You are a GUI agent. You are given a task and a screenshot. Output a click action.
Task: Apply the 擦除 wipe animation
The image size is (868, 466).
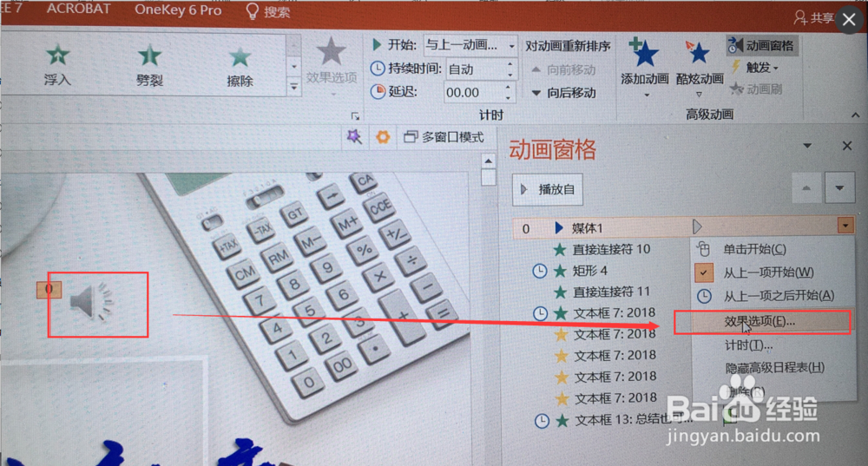[240, 66]
